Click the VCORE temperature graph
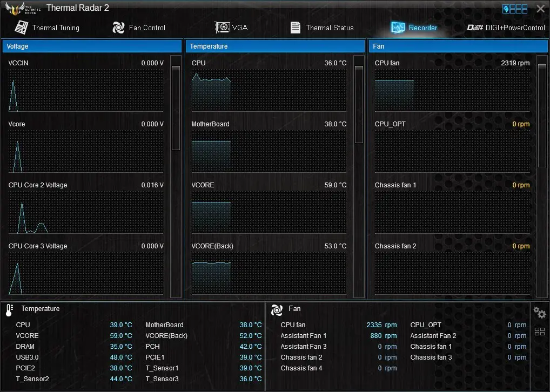The width and height of the screenshot is (550, 392). [x=269, y=213]
